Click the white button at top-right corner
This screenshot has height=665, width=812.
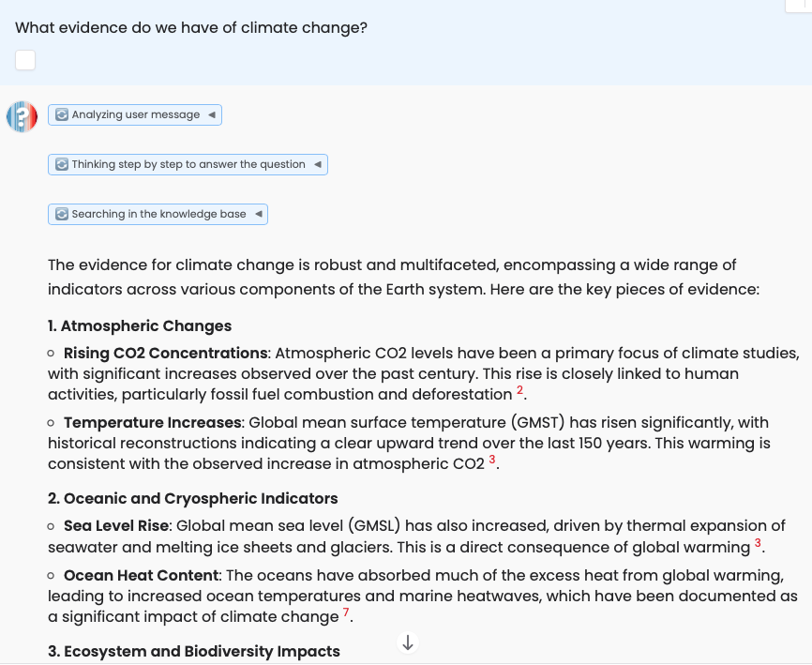tap(797, 5)
